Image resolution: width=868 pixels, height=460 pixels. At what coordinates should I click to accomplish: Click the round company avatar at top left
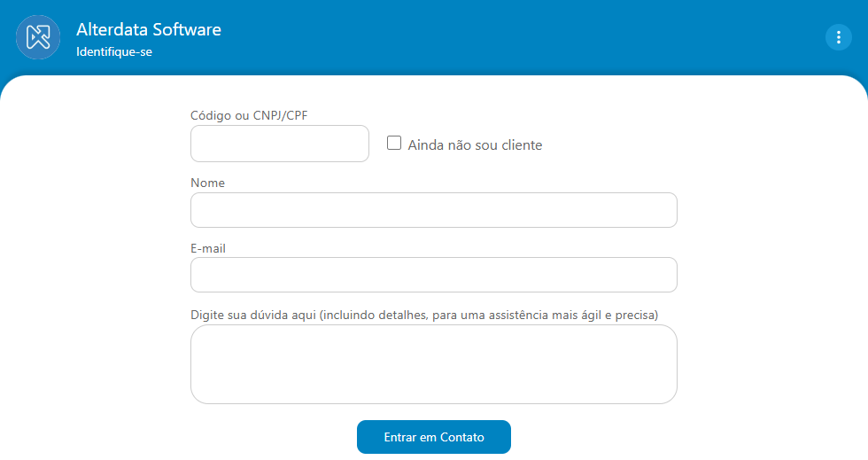coord(38,37)
